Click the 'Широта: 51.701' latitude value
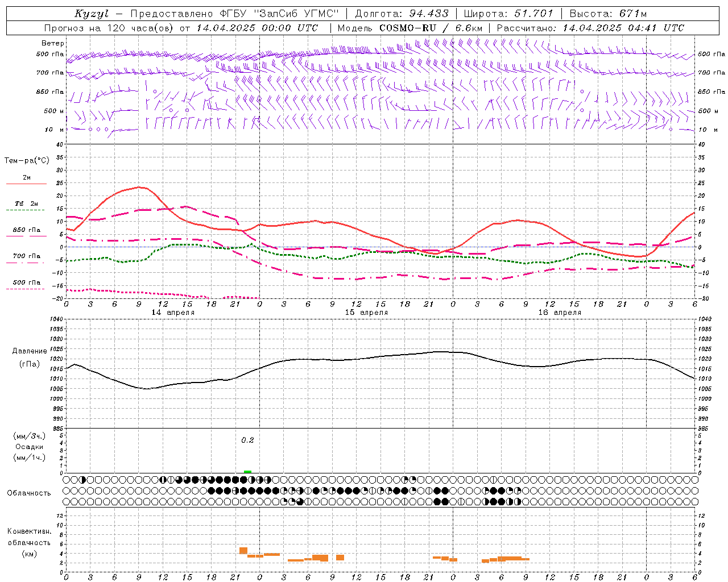 coord(508,14)
